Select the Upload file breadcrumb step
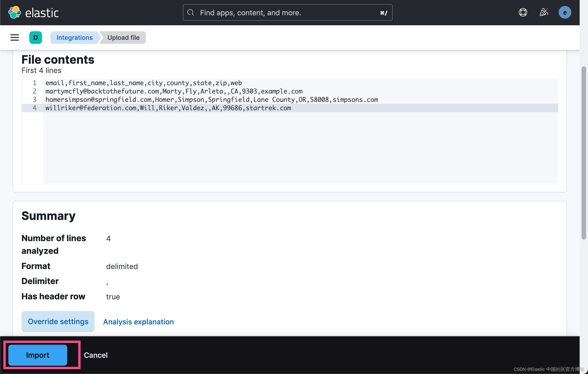This screenshot has width=588, height=374. (123, 37)
